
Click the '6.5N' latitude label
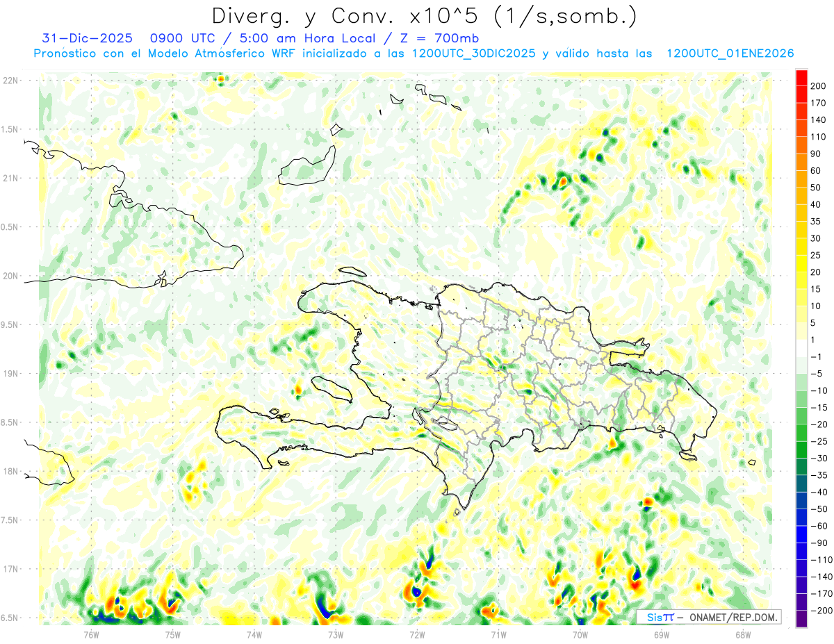pos(10,618)
